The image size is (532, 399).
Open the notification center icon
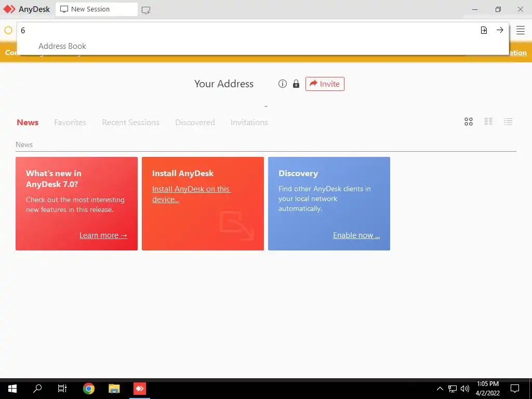coord(515,389)
